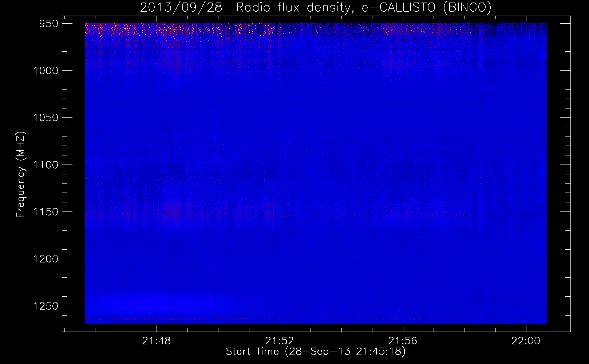589x364 pixels.
Task: Click the 22:00 time axis label
Action: point(526,341)
